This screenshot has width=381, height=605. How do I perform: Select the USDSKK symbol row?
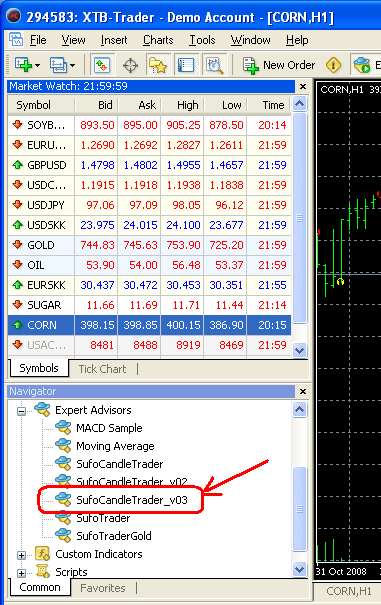pyautogui.click(x=149, y=225)
